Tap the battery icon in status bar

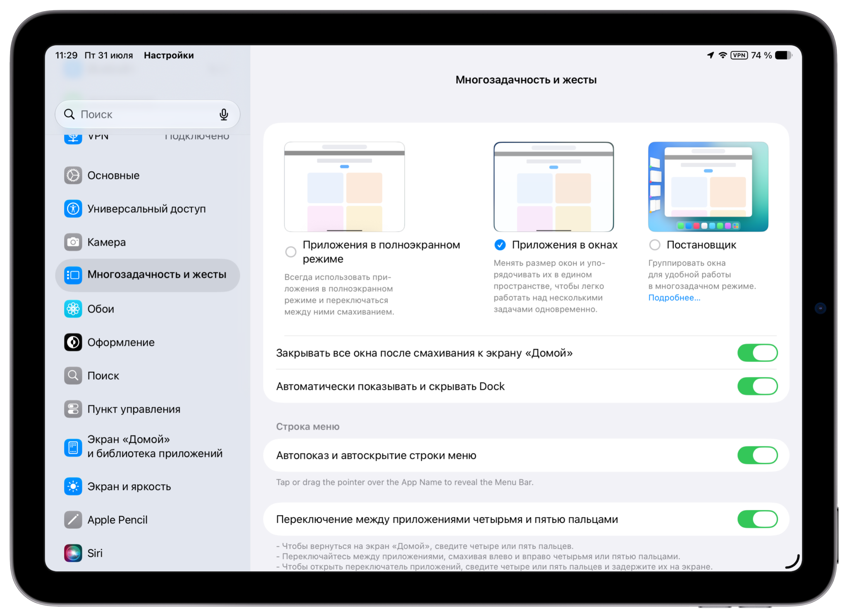783,55
